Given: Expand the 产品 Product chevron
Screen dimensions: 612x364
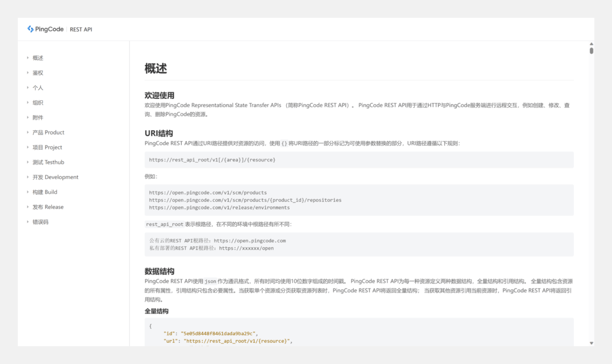Looking at the screenshot, I should (x=27, y=132).
